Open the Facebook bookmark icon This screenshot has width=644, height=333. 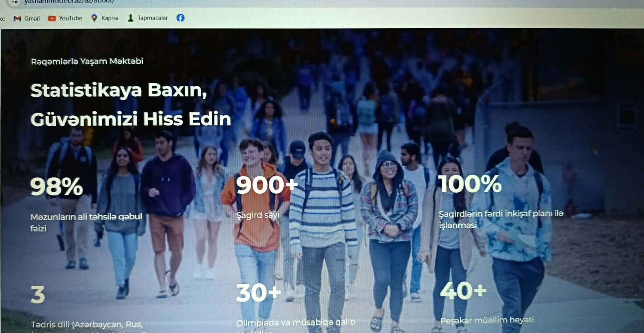tap(181, 18)
